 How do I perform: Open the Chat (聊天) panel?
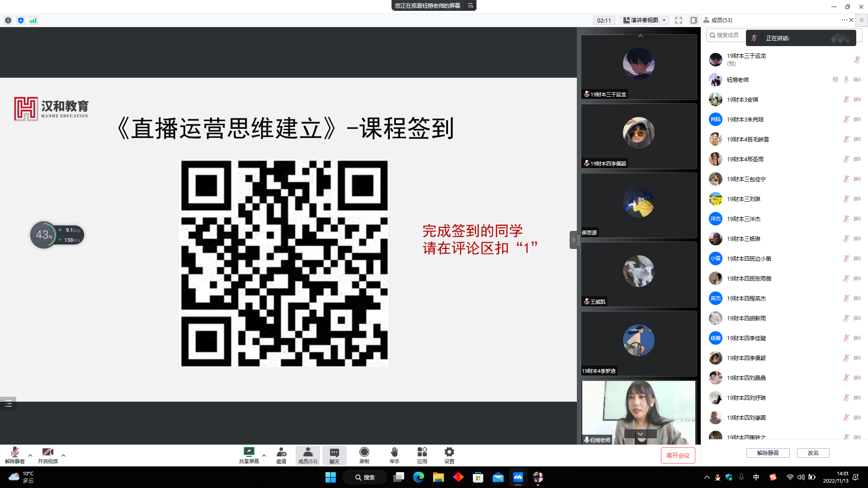click(334, 452)
